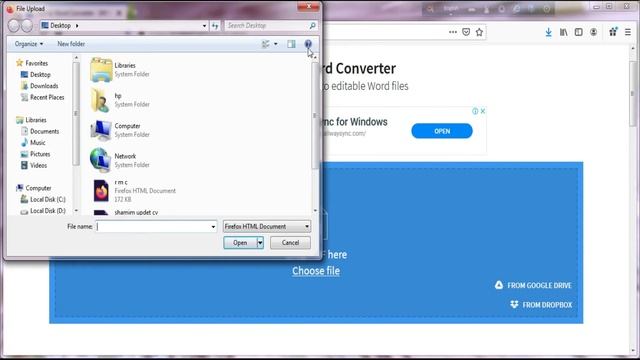This screenshot has width=640, height=360.
Task: Click the refresh button beside address bar
Action: click(215, 26)
